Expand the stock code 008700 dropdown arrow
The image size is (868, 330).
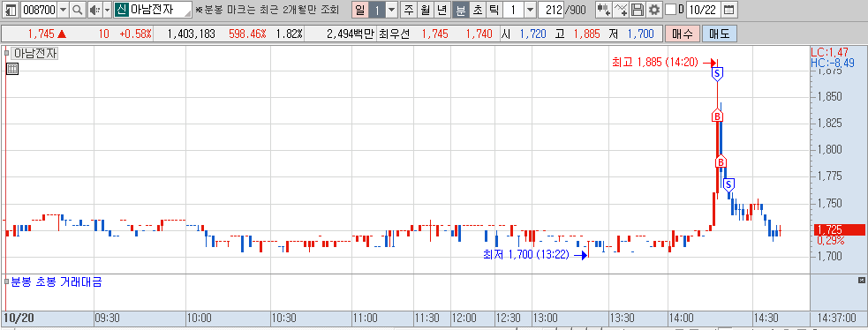[x=63, y=10]
